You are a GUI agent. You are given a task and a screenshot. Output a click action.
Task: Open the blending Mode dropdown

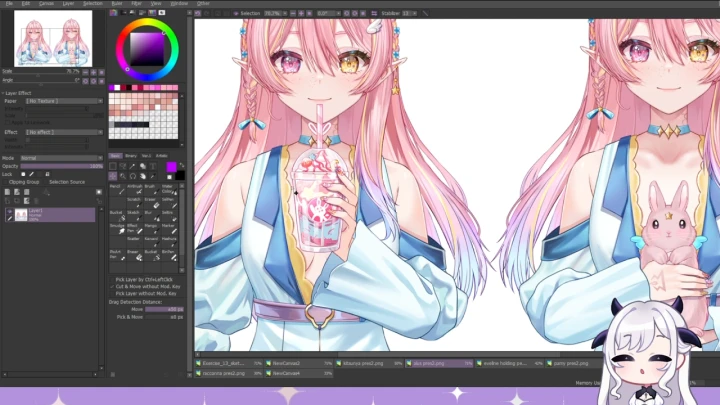click(x=62, y=158)
